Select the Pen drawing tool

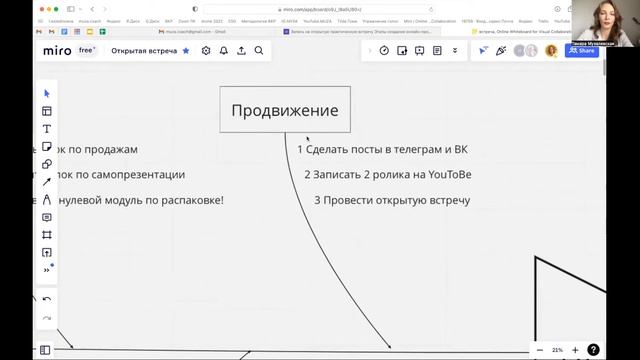tap(47, 200)
